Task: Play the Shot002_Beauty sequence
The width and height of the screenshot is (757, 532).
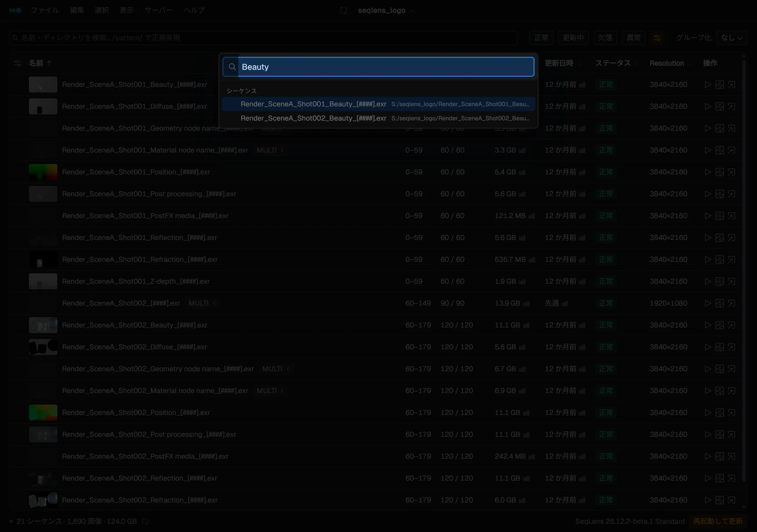Action: point(708,325)
